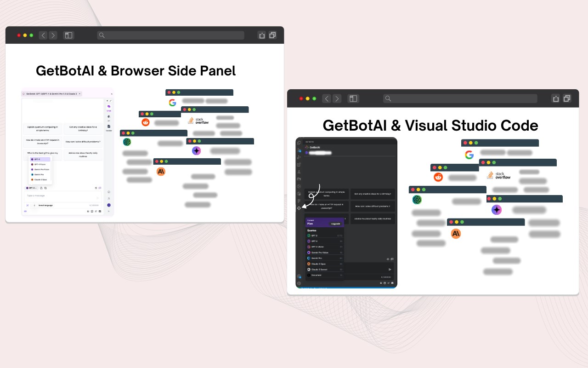Click the left browser window address bar
This screenshot has height=368, width=588.
click(x=170, y=35)
